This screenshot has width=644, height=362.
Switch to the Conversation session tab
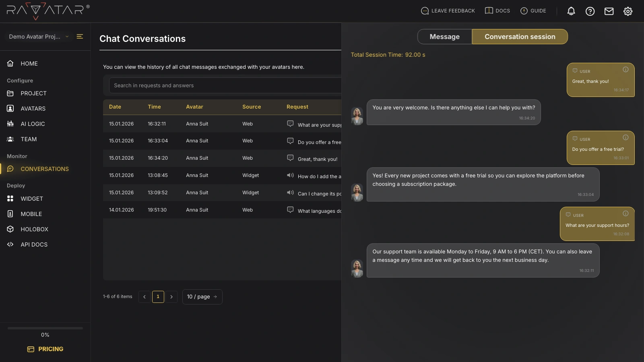[x=520, y=37]
